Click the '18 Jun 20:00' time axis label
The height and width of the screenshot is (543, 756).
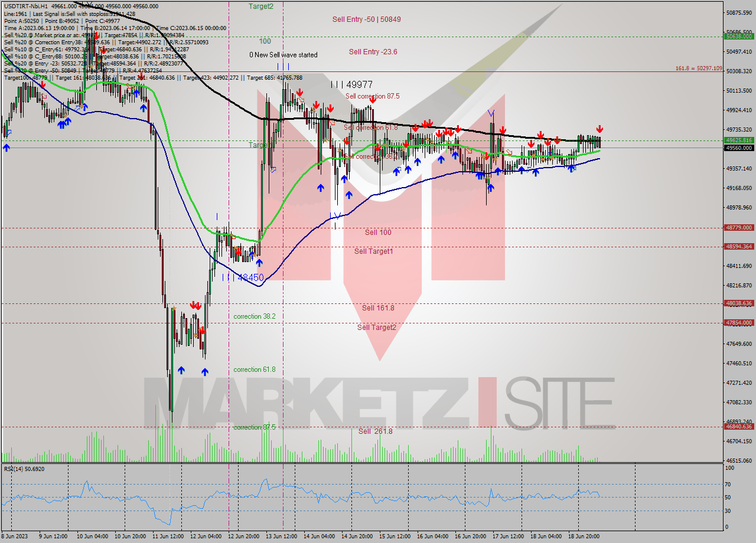point(584,537)
